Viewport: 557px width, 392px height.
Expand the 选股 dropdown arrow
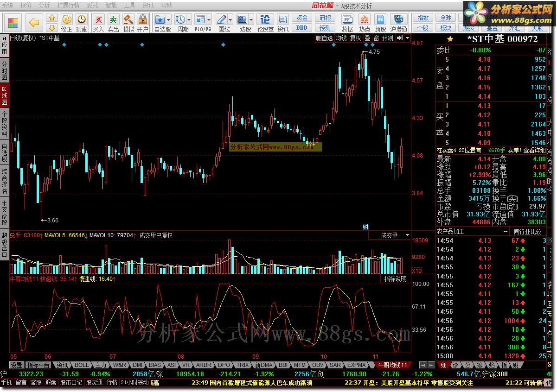tap(251, 20)
